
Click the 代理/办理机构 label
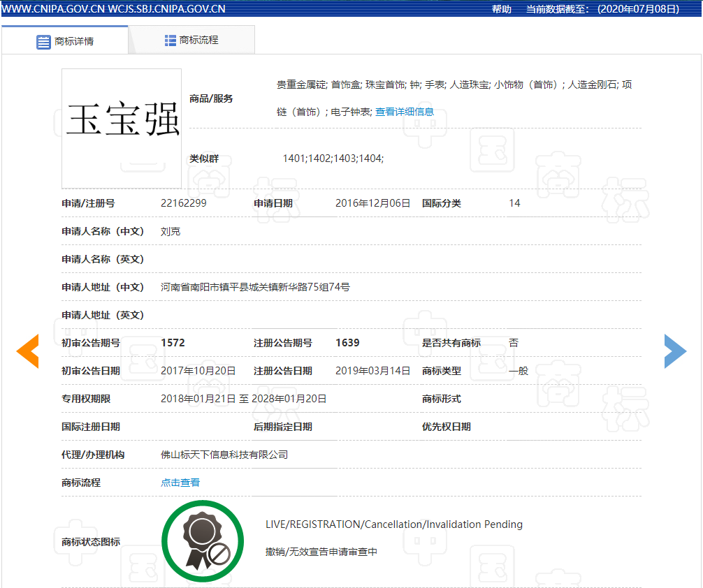tap(93, 455)
